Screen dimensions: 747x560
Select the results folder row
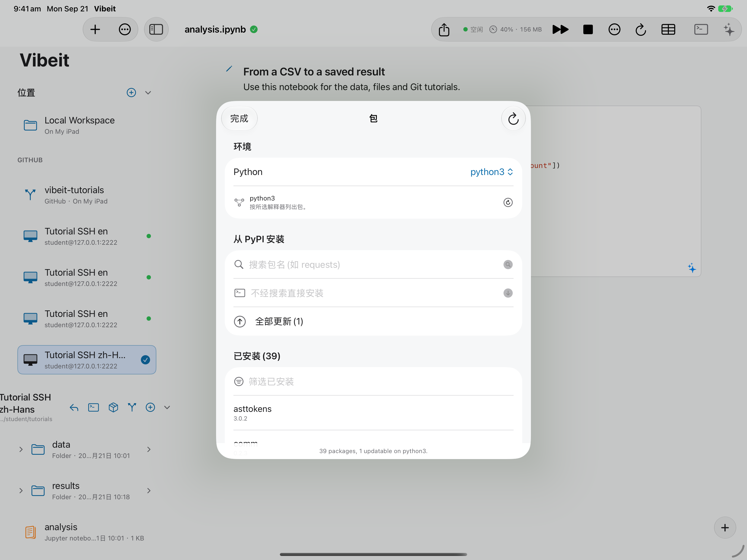tap(87, 491)
